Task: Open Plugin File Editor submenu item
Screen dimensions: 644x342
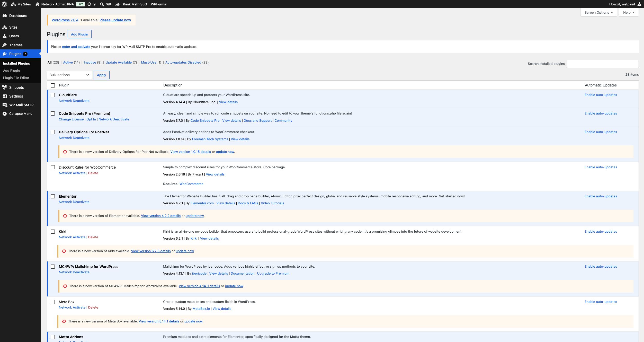Action: click(16, 78)
